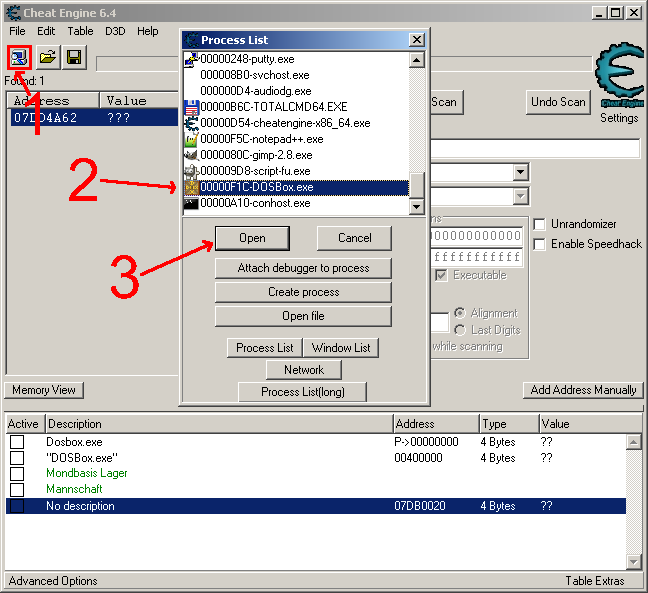Click the Description column header
This screenshot has height=593, width=648.
(x=219, y=424)
